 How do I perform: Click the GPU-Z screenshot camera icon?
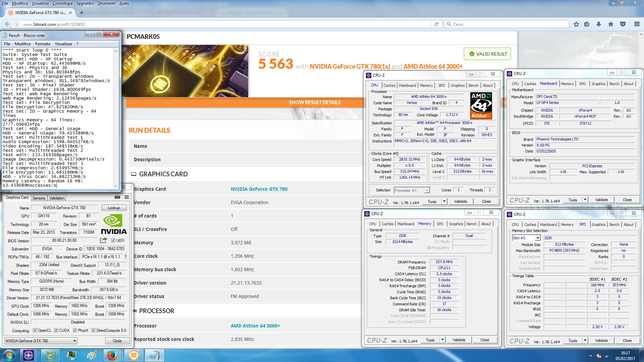pos(117,197)
